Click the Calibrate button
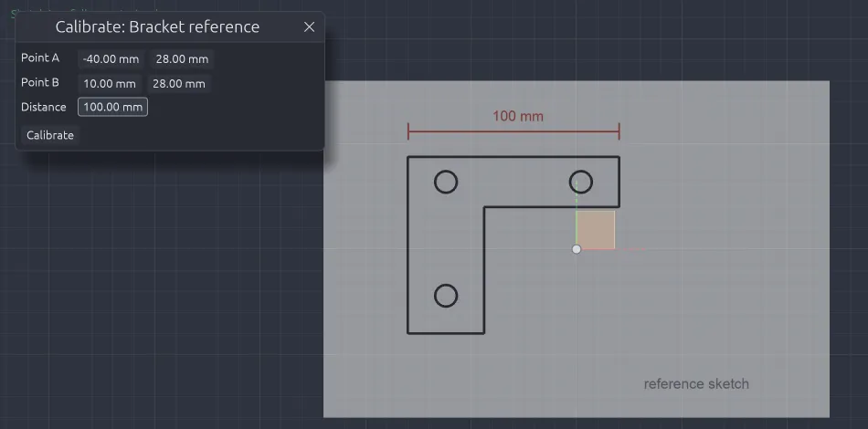Screen dimensions: 868x429 click(50, 135)
